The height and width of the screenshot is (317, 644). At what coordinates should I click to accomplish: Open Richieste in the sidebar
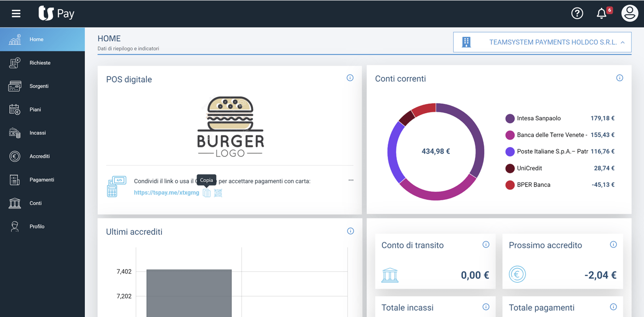(42, 63)
